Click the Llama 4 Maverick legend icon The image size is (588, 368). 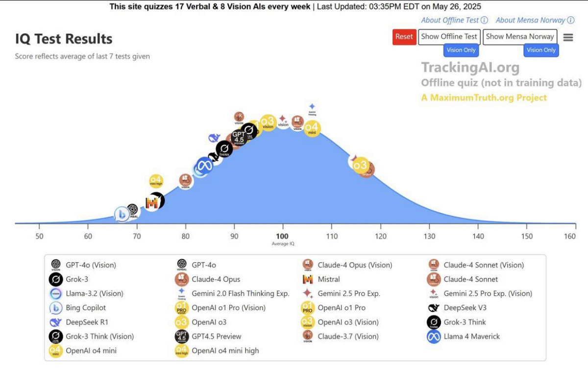[434, 337]
